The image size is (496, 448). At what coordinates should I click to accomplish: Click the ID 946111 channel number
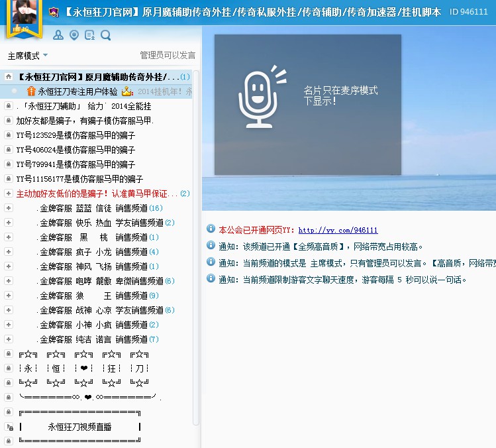click(x=468, y=12)
